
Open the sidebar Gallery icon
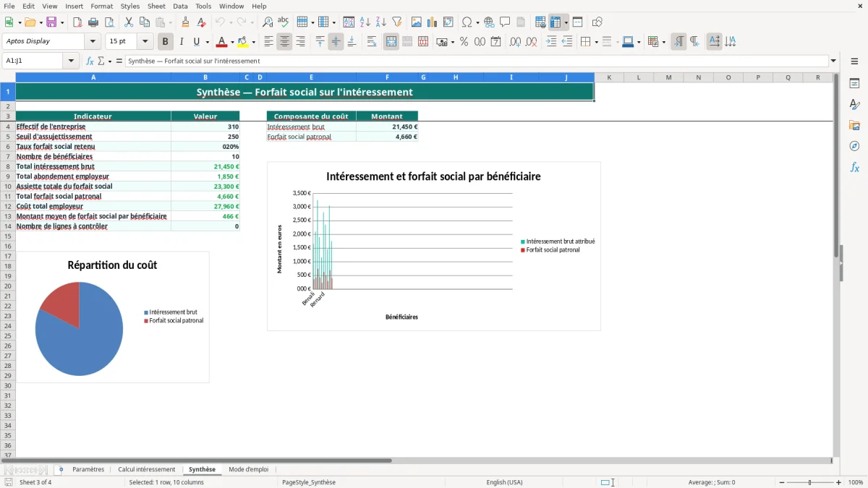tap(854, 125)
